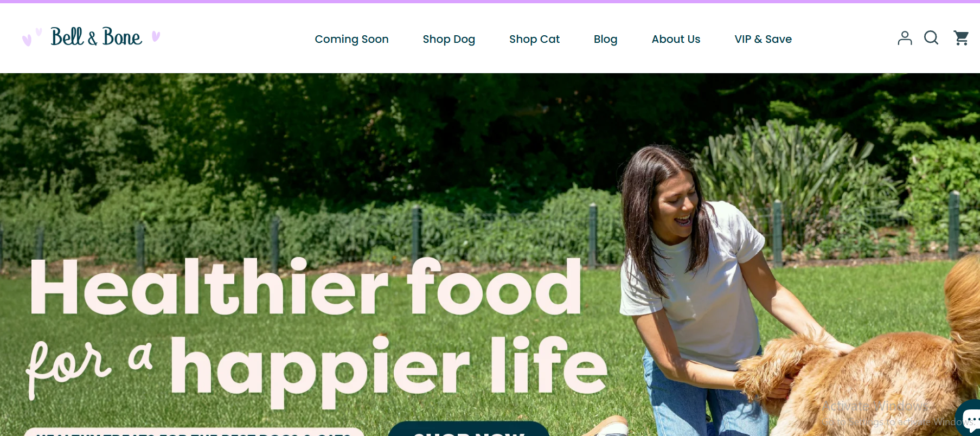View the shopping cart icon

point(961,38)
